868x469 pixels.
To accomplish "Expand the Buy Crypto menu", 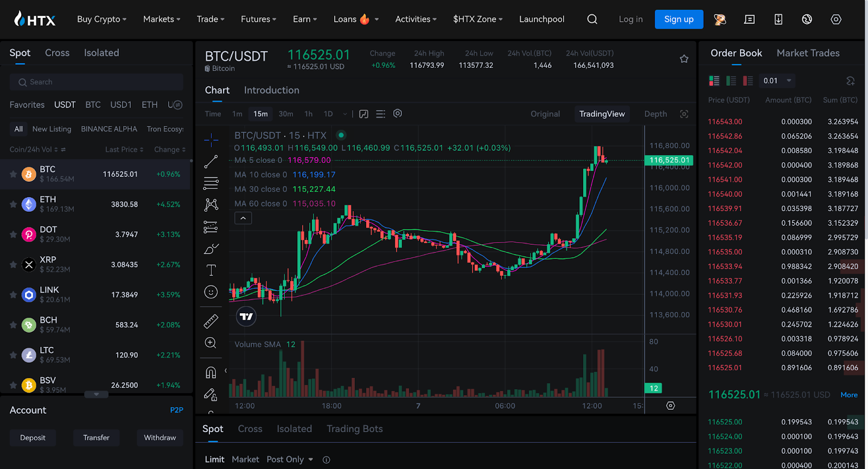I will [101, 19].
